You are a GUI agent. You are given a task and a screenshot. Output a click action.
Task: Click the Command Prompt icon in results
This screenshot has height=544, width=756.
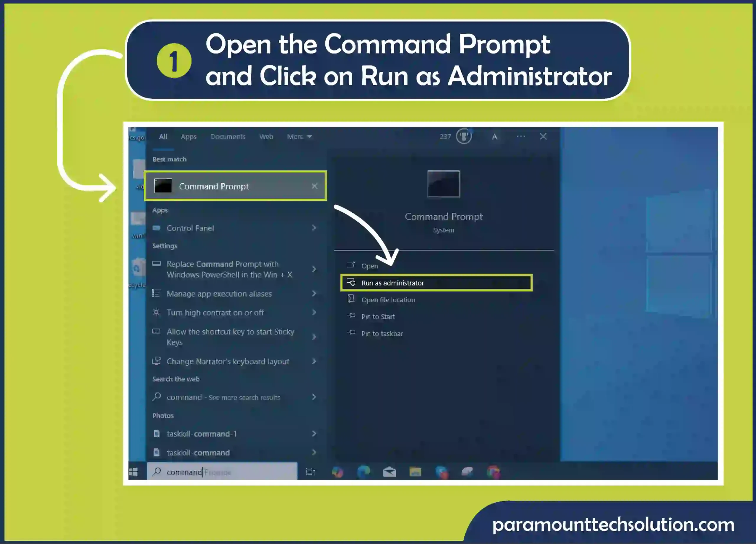pyautogui.click(x=164, y=186)
